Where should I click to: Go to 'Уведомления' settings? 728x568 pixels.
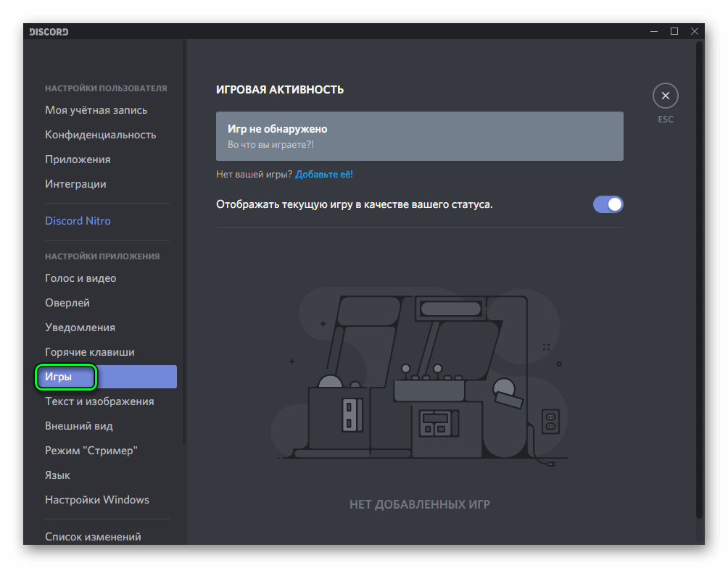point(80,327)
